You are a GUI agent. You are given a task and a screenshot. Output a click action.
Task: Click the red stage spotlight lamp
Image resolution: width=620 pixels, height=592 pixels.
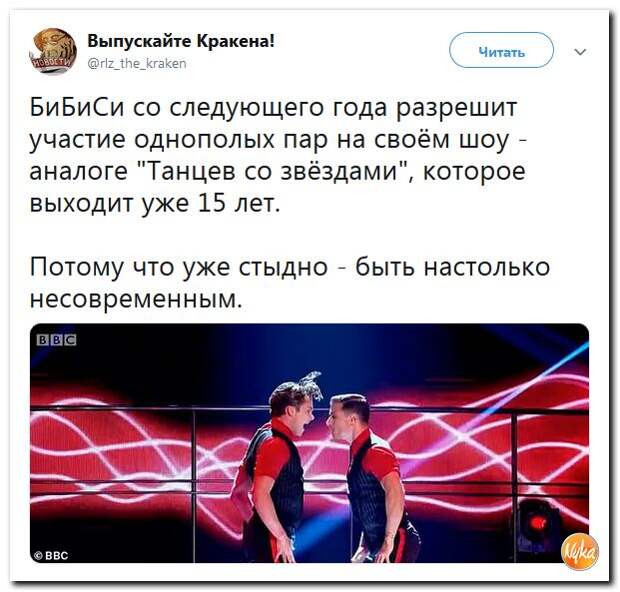[x=536, y=519]
